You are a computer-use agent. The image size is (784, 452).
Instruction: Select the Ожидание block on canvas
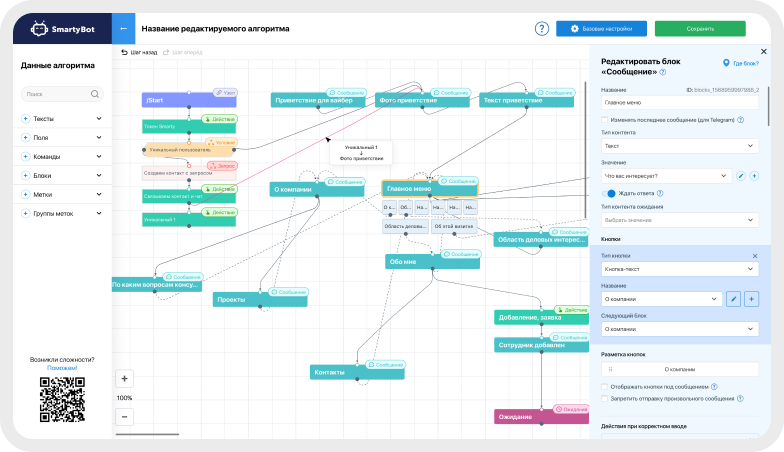(542, 416)
